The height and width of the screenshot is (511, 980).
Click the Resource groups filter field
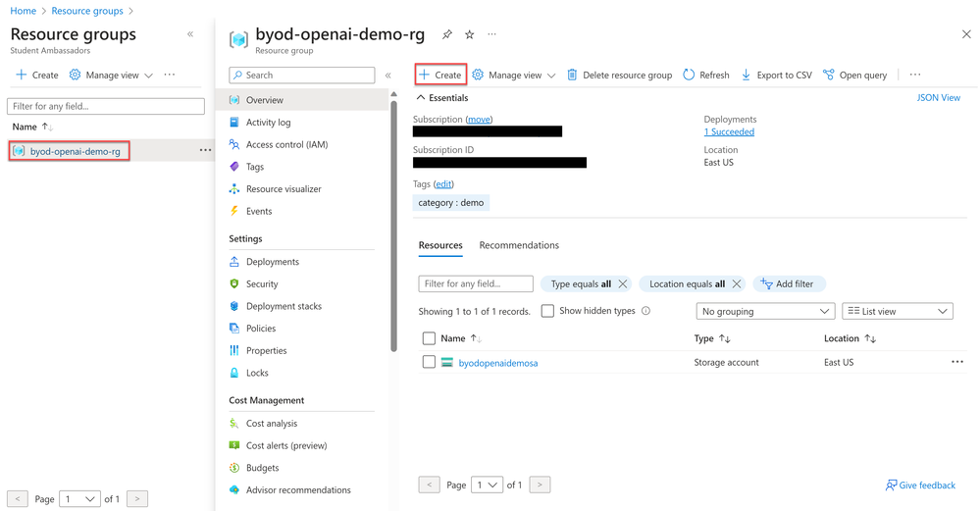[x=106, y=106]
